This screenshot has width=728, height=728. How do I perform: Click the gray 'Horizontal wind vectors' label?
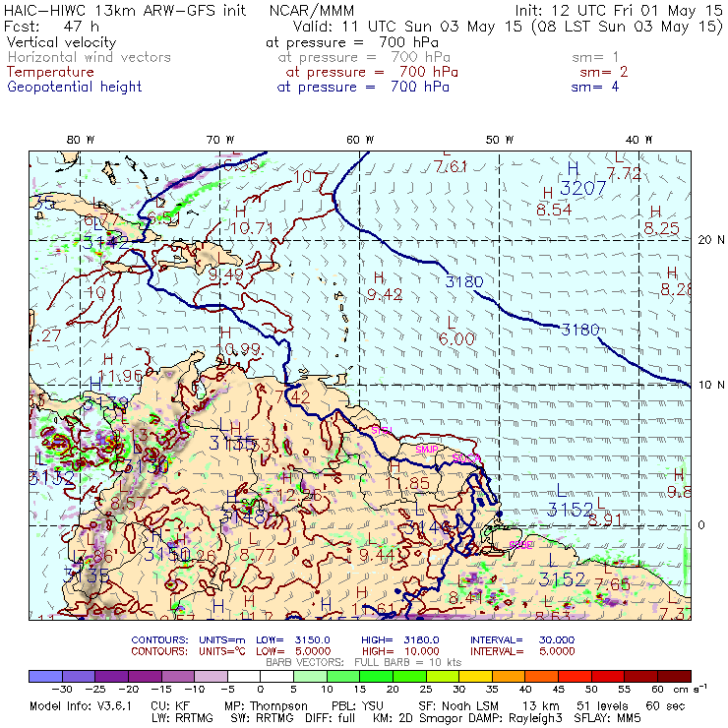click(90, 57)
